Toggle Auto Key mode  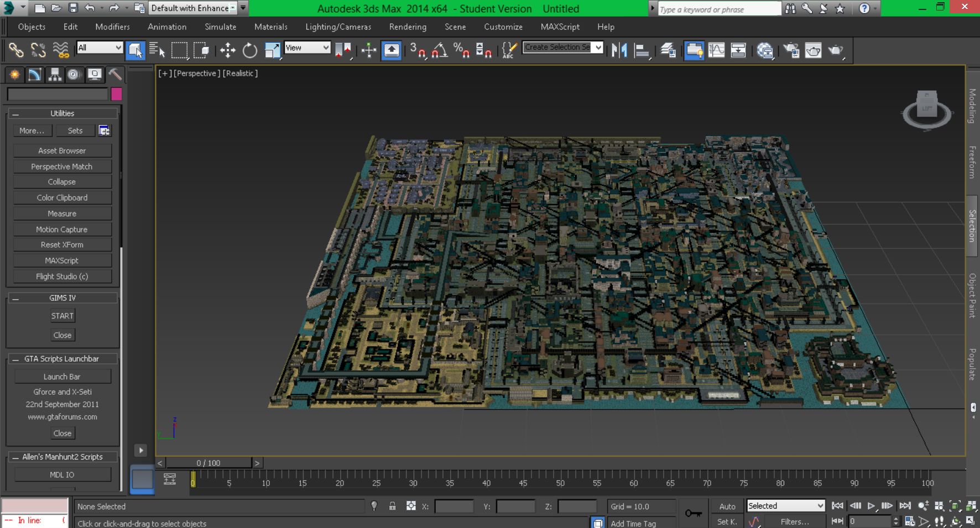(x=727, y=506)
